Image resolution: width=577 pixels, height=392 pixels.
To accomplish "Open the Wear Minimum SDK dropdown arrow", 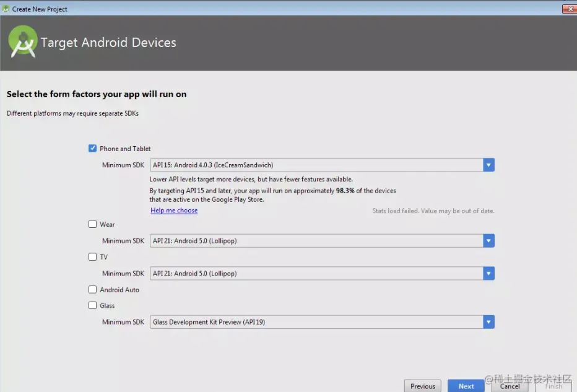I will (488, 241).
